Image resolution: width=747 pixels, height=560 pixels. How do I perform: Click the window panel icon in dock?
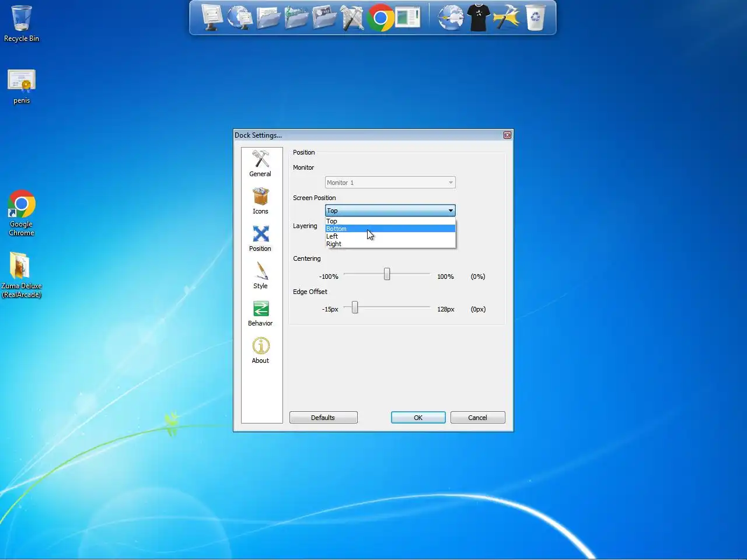(x=409, y=17)
